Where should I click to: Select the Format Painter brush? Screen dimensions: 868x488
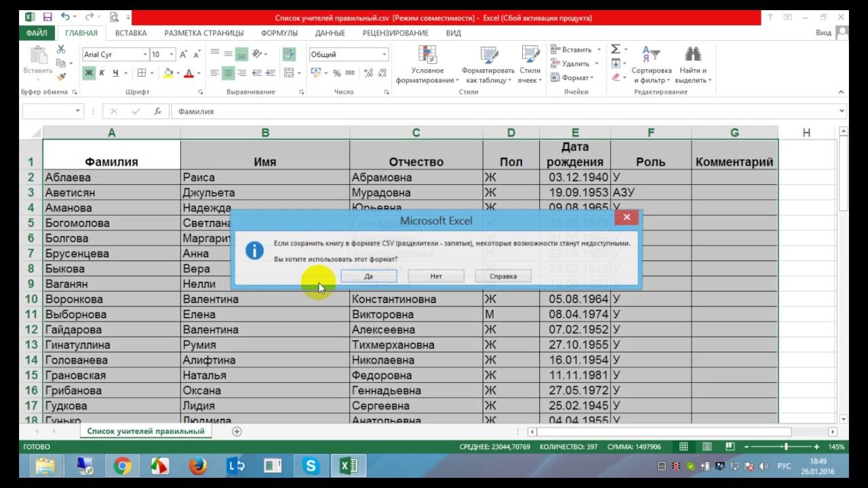pos(61,77)
